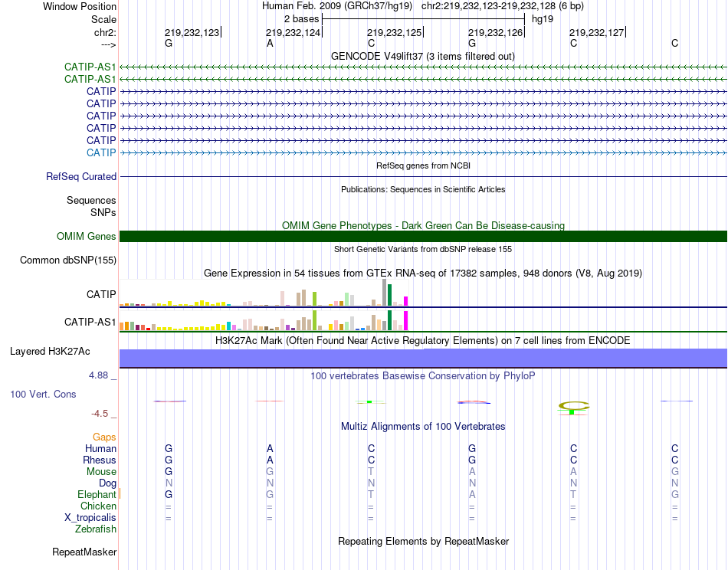
Task: Click the 'chr2:' base position label
Action: click(105, 32)
